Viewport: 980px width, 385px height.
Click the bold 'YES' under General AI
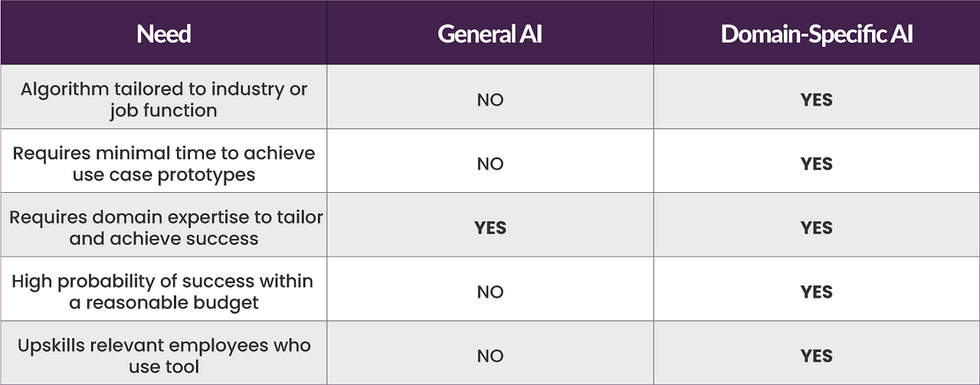pyautogui.click(x=490, y=228)
